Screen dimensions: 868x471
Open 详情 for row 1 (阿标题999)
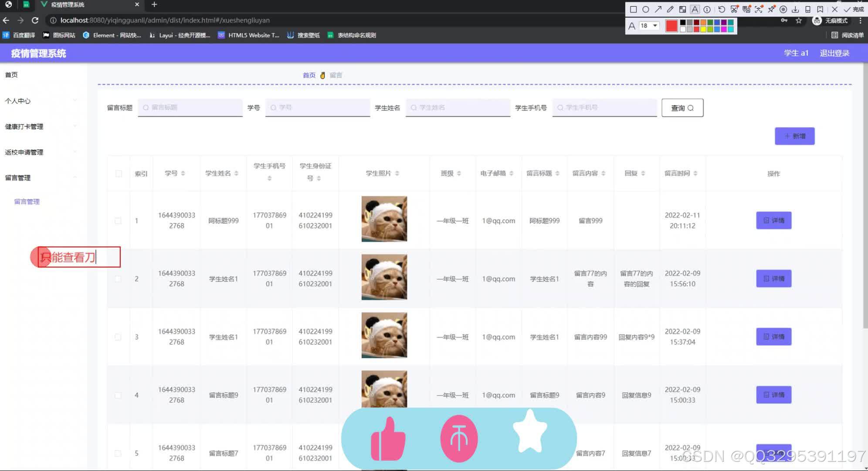(x=774, y=220)
